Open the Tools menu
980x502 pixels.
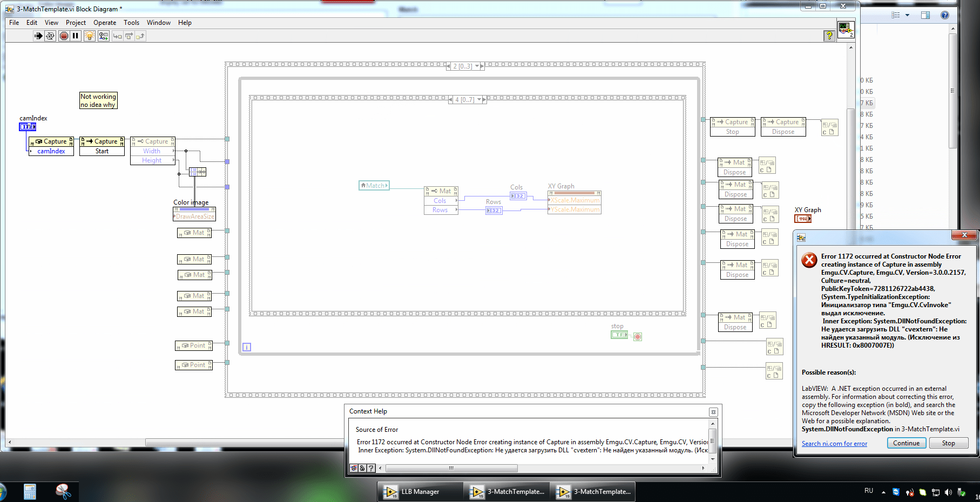(131, 23)
